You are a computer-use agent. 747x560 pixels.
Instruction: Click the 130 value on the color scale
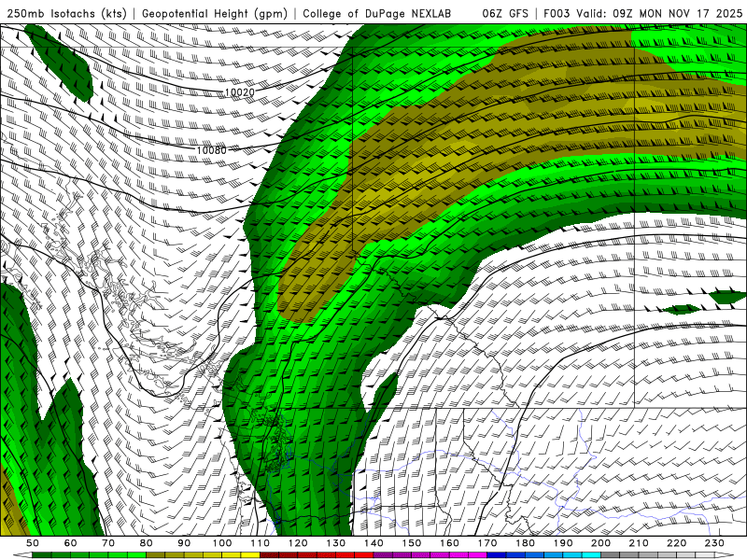(336, 543)
